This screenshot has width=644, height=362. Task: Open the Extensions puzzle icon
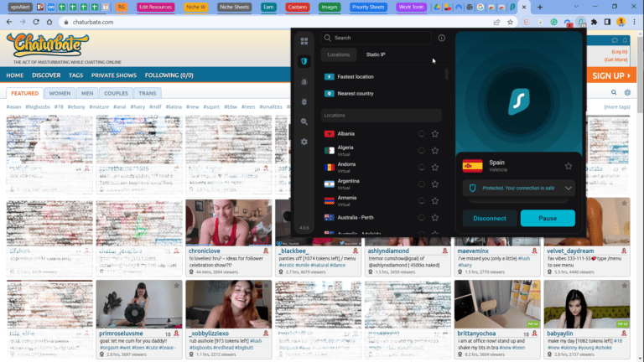594,22
